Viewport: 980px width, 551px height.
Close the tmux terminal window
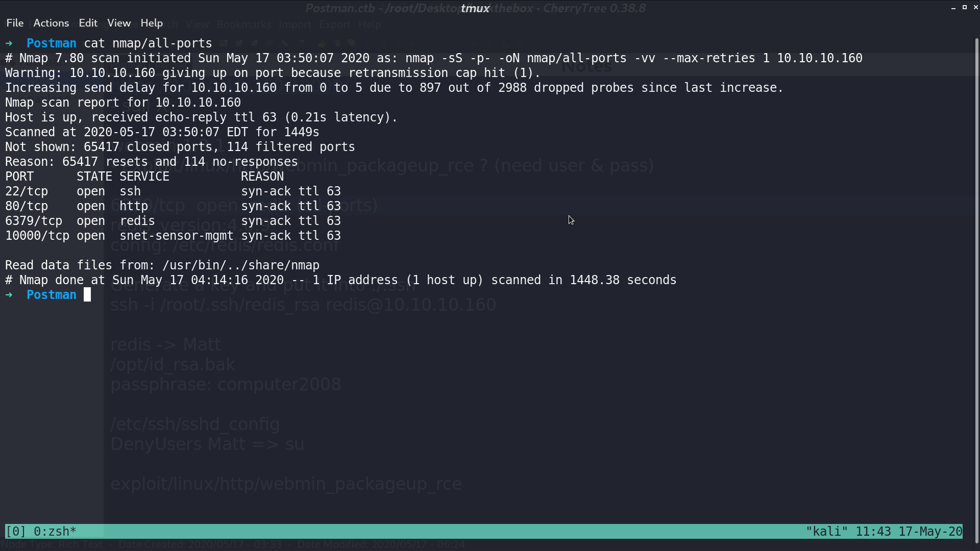[x=975, y=8]
